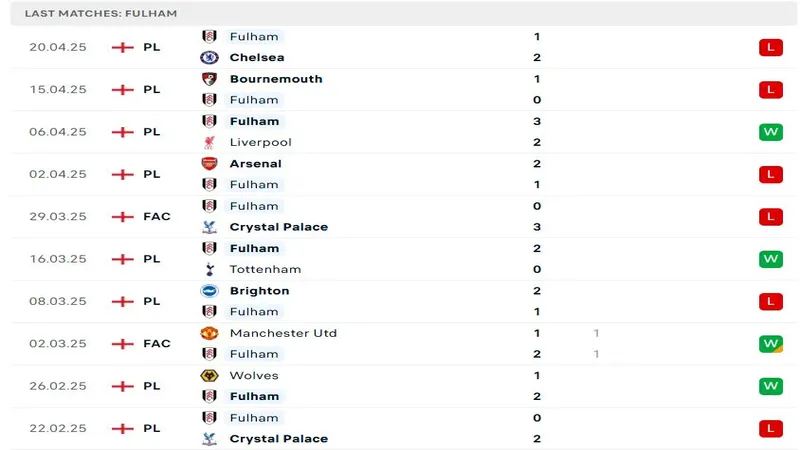
Task: Open the Liverpool team link
Action: (260, 142)
